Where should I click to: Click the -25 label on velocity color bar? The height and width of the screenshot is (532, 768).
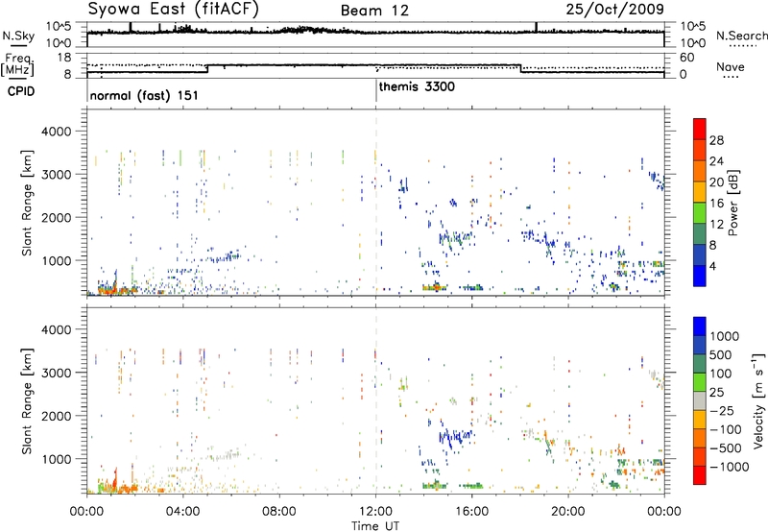722,410
